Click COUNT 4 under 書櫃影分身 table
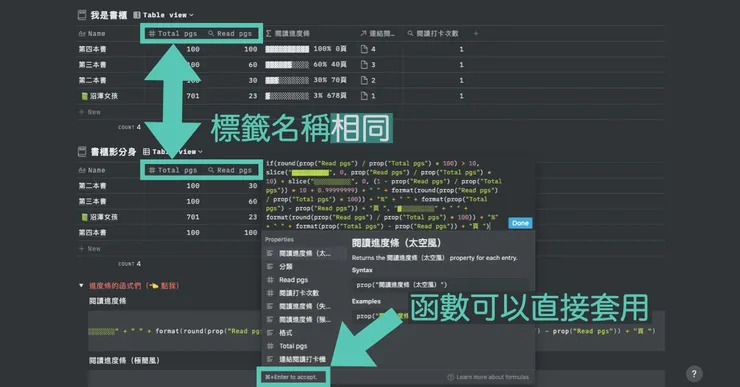The image size is (740, 387). click(x=129, y=264)
